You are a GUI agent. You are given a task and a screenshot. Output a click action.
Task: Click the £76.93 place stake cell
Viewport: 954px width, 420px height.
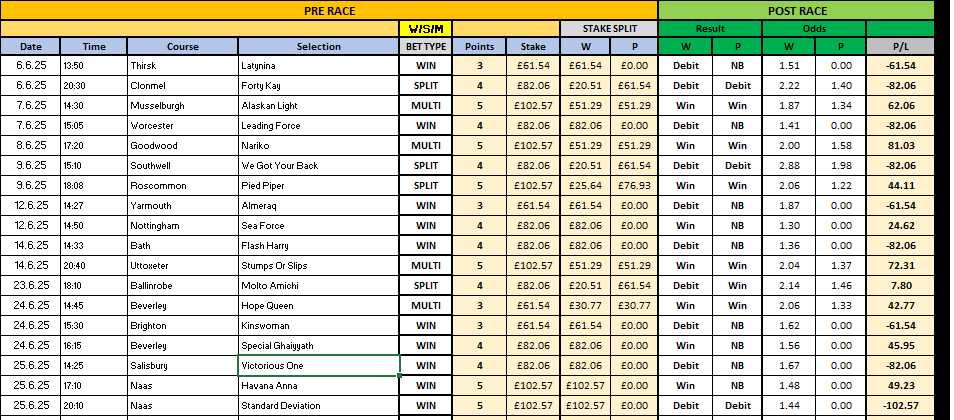[634, 186]
